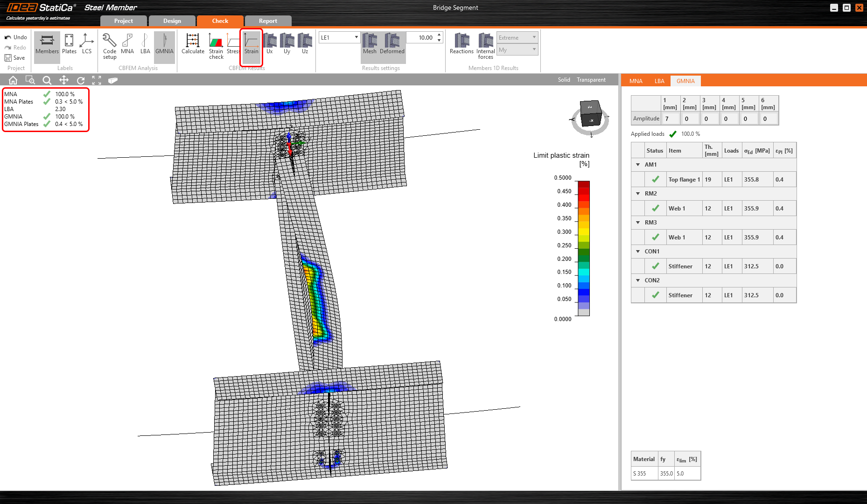Open the Code setup tool

(x=110, y=46)
